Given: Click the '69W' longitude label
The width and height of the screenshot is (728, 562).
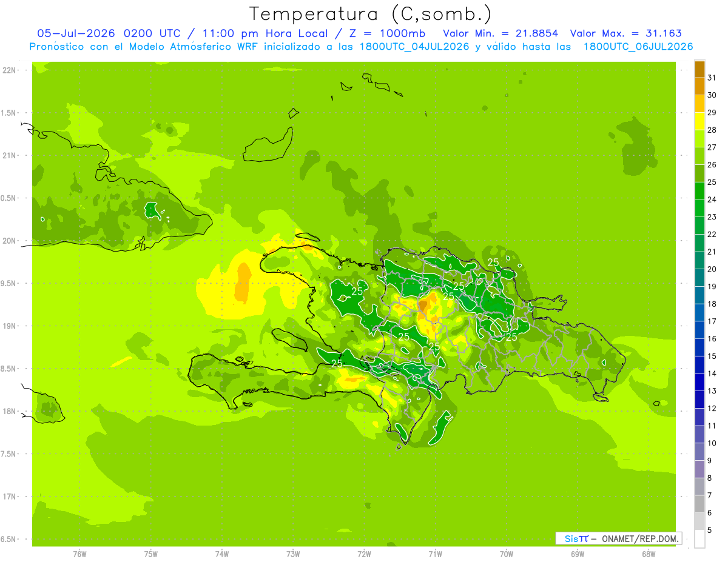Looking at the screenshot, I should tap(578, 554).
